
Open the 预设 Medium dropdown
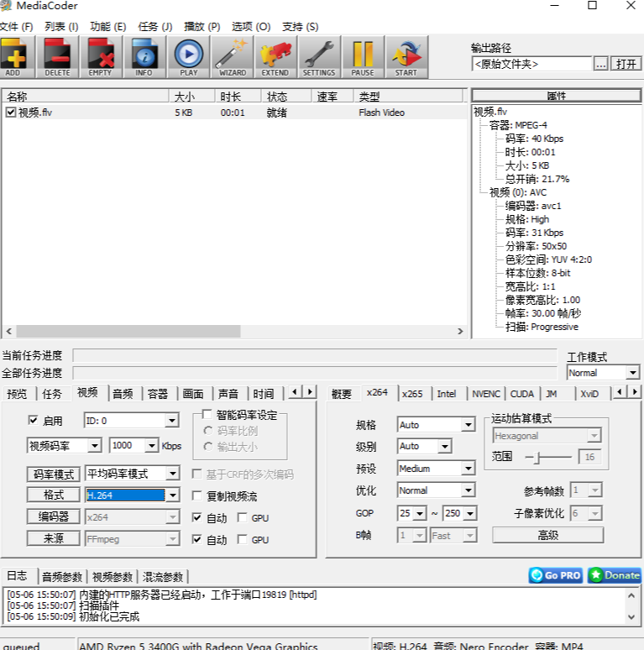[x=469, y=469]
